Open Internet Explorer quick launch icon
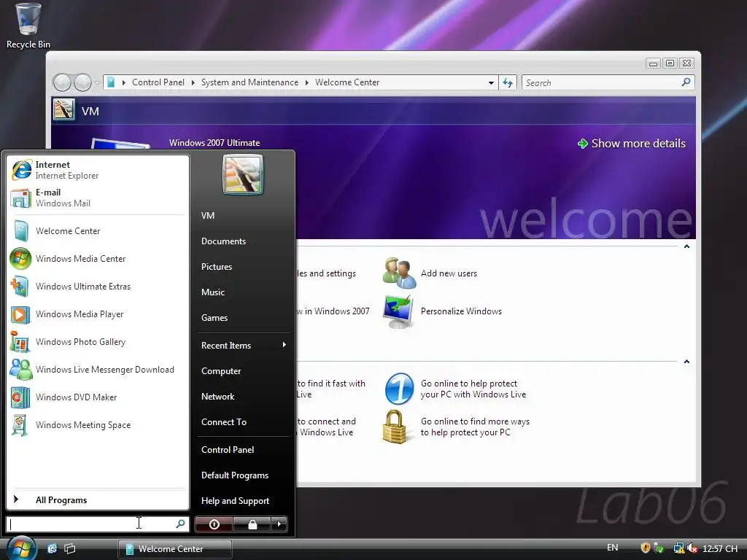 [52, 548]
